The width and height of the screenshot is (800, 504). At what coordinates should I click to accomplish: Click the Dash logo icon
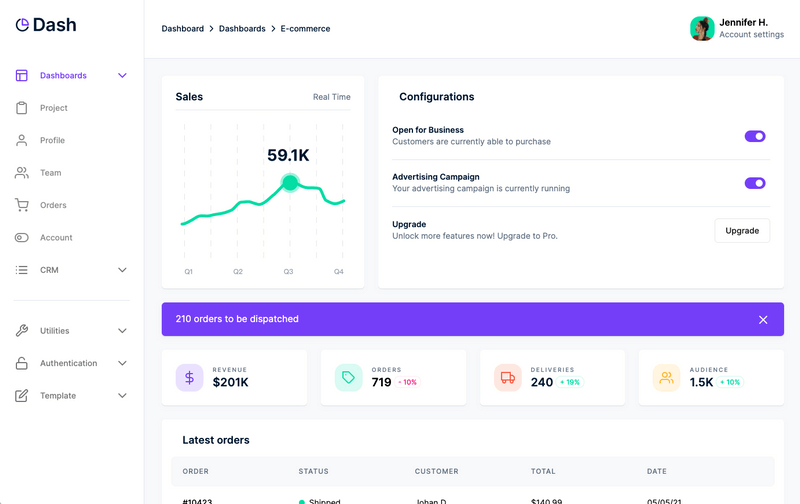pos(22,24)
